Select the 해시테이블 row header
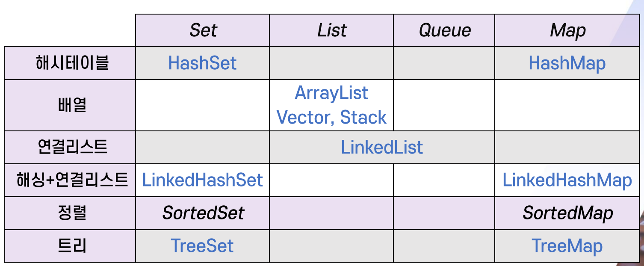This screenshot has height=266, width=644. pos(73,63)
